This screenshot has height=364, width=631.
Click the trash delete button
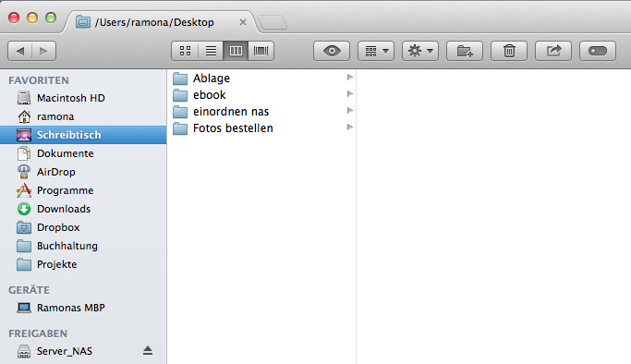pos(509,51)
